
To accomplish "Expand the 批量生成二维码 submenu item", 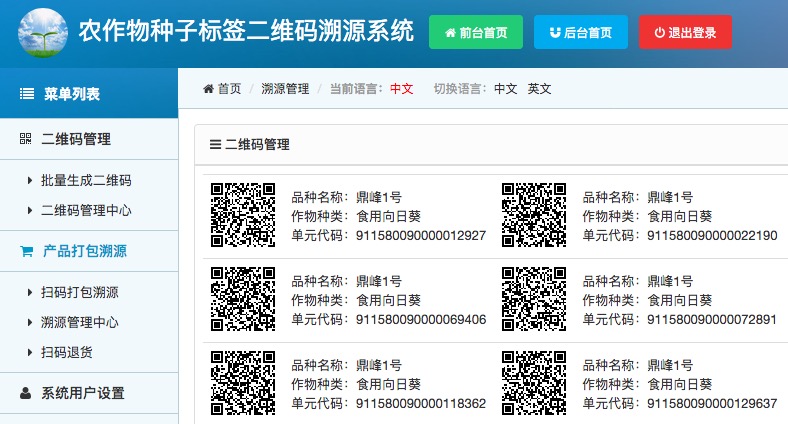I will tap(85, 181).
